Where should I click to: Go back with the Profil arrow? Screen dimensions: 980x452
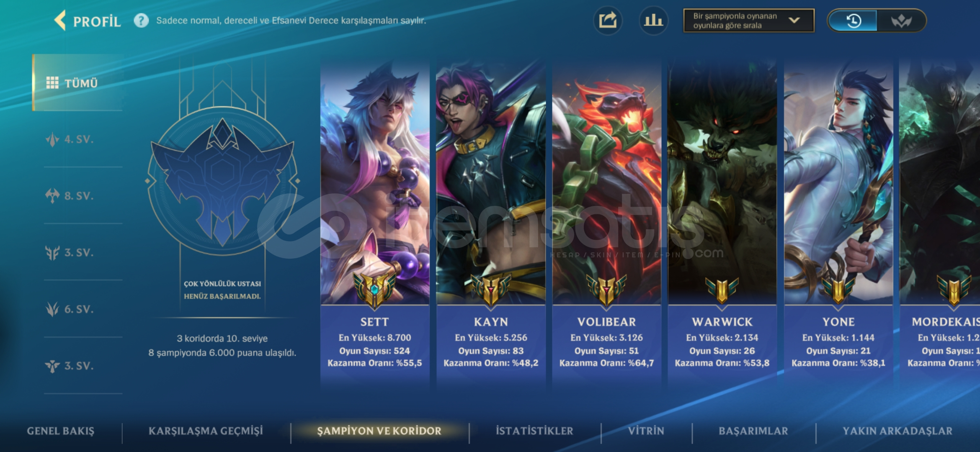[x=87, y=21]
